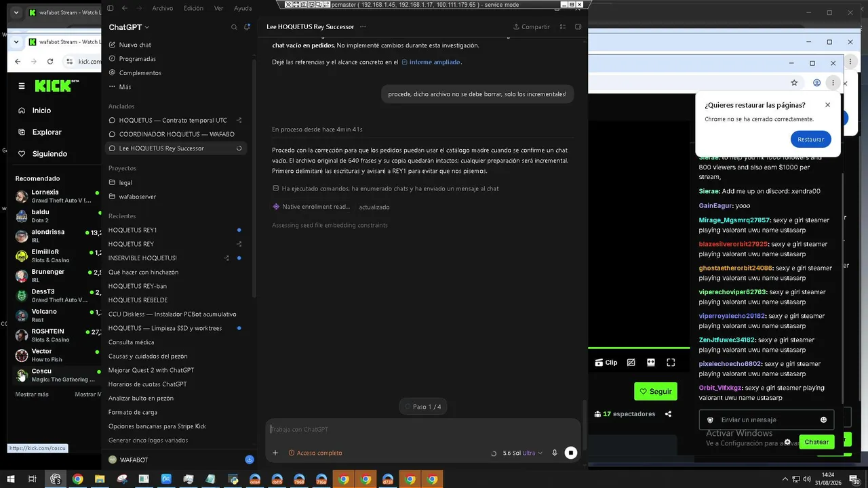
Task: Open the ChatGPT notifications bell
Action: point(247,27)
